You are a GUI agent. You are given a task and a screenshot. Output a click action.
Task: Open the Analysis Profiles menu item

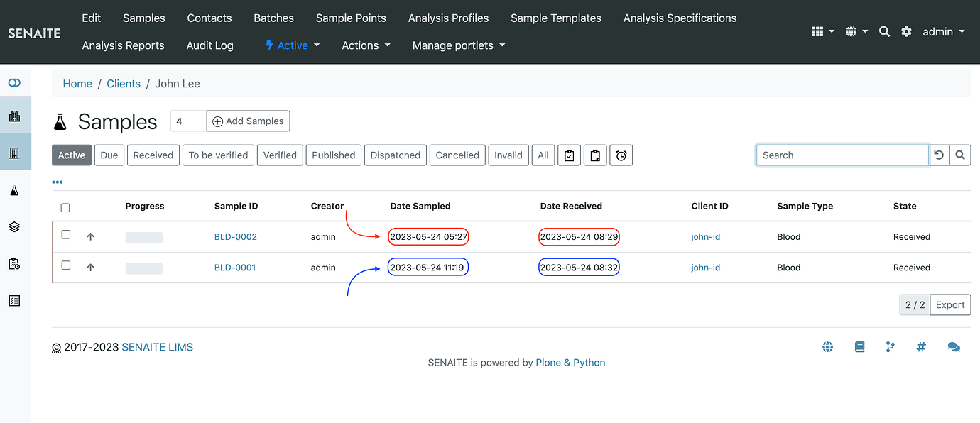tap(448, 18)
